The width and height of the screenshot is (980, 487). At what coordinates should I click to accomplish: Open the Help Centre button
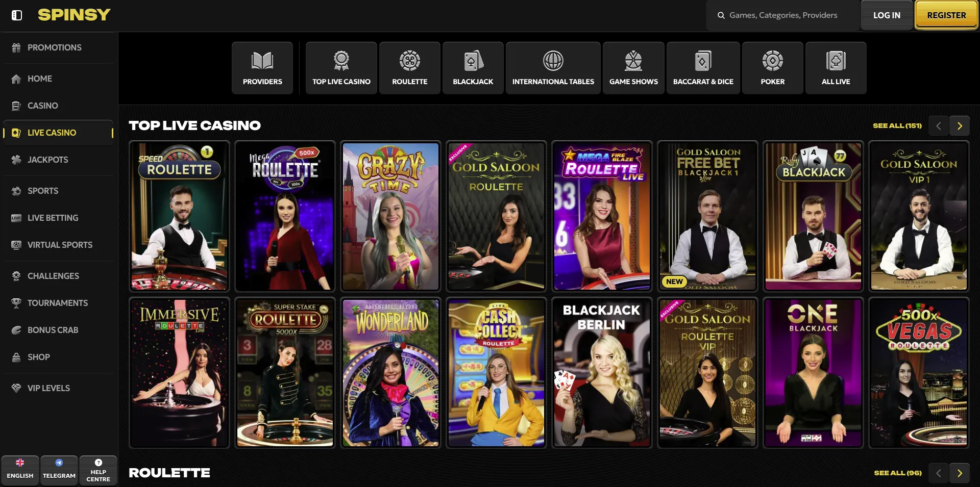coord(99,470)
